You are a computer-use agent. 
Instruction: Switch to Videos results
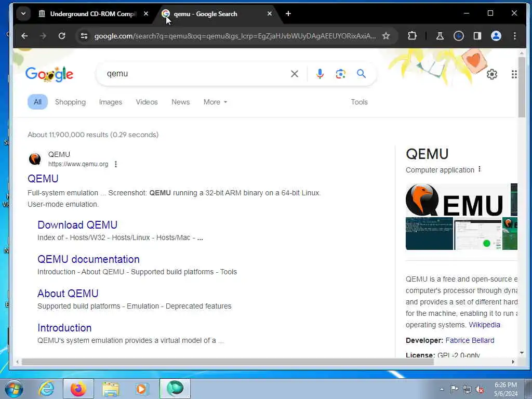(x=147, y=102)
